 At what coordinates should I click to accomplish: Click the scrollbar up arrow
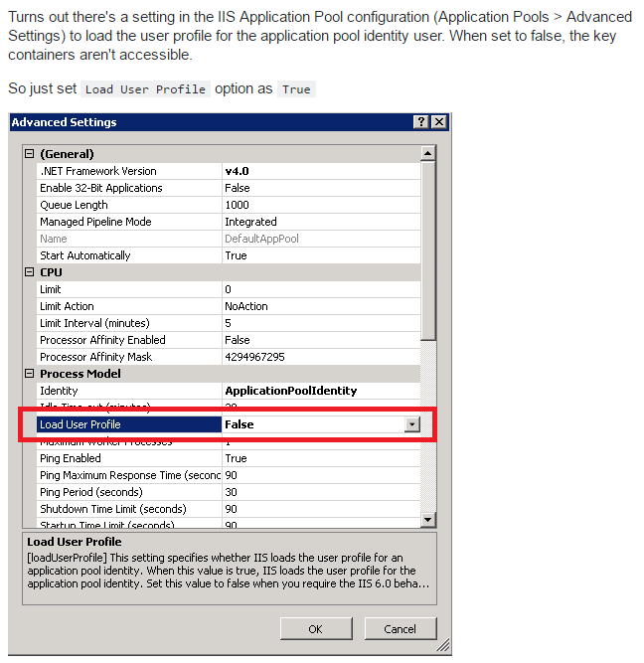427,154
